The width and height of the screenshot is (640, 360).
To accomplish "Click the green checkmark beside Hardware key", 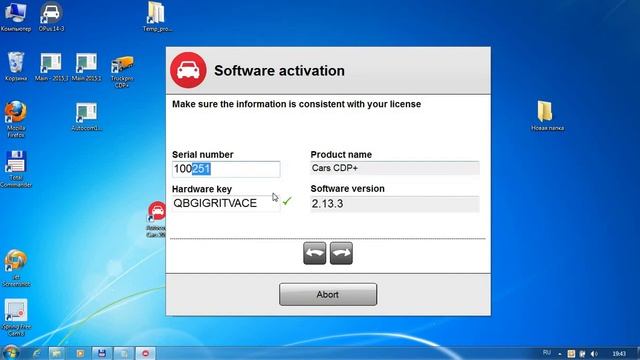I will (287, 201).
